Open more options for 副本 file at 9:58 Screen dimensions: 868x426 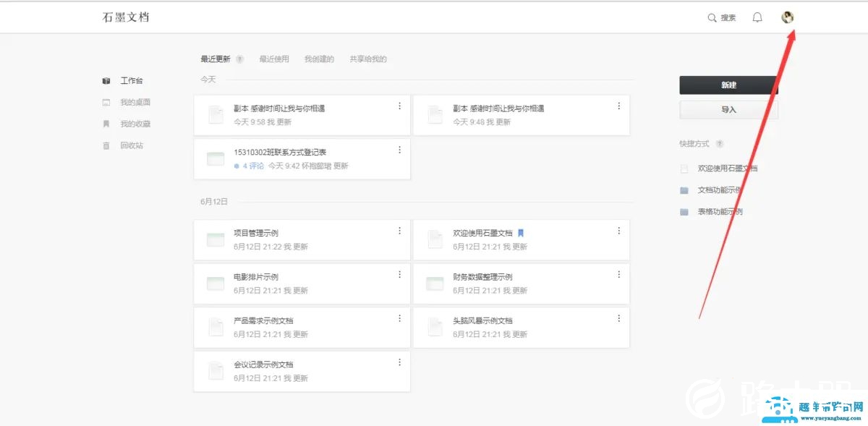coord(399,106)
